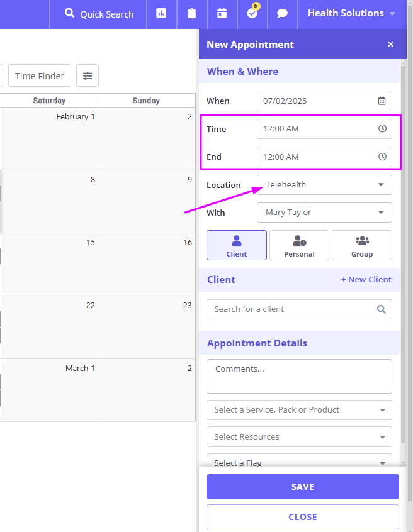The height and width of the screenshot is (532, 413).
Task: Click the Search for a client field
Action: point(299,309)
